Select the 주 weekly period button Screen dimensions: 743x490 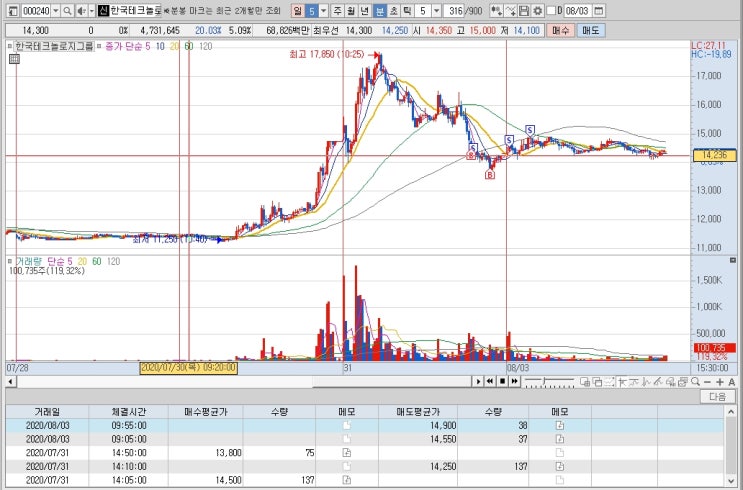click(337, 10)
